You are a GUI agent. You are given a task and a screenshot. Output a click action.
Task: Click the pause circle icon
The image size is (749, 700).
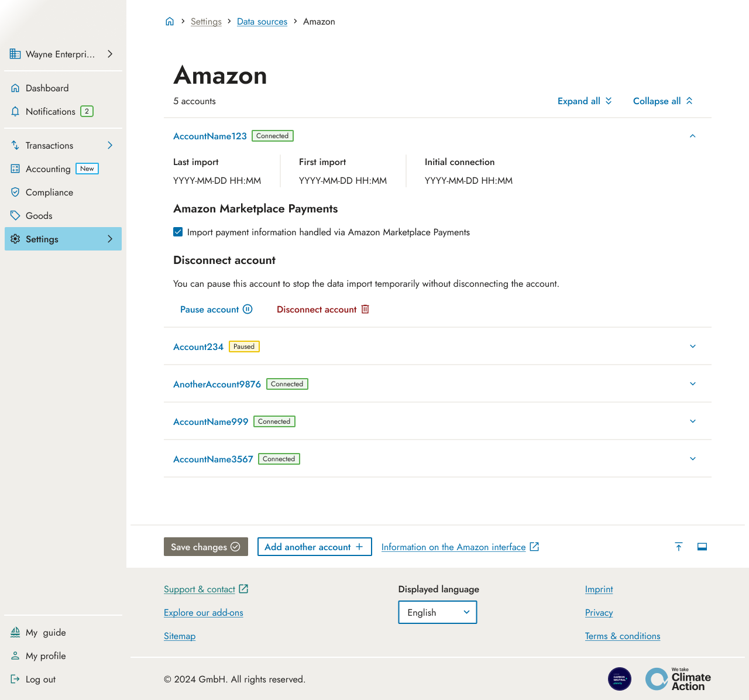click(248, 309)
